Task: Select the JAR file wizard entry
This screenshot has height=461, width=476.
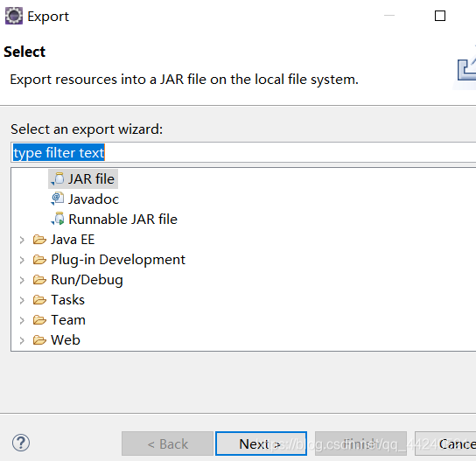Action: 83,178
